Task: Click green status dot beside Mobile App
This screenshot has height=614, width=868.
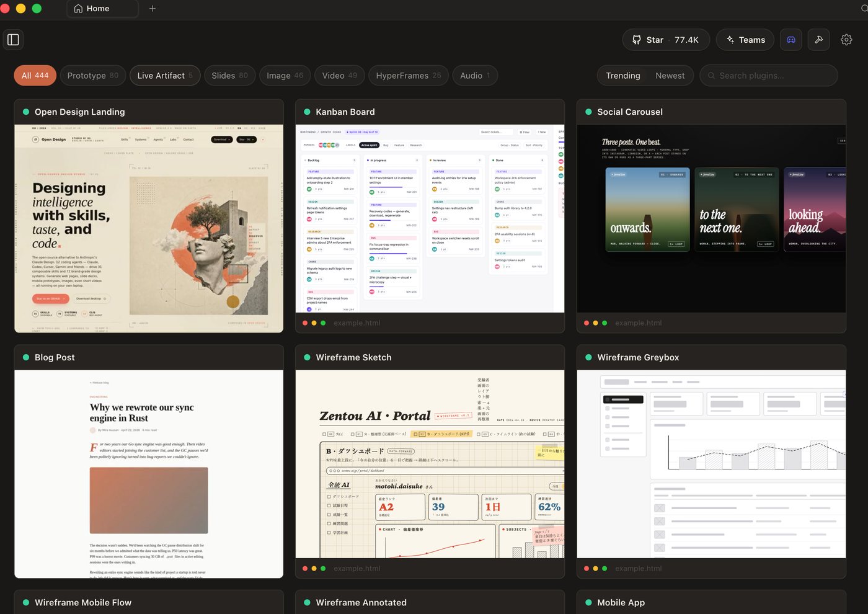Action: 588,602
